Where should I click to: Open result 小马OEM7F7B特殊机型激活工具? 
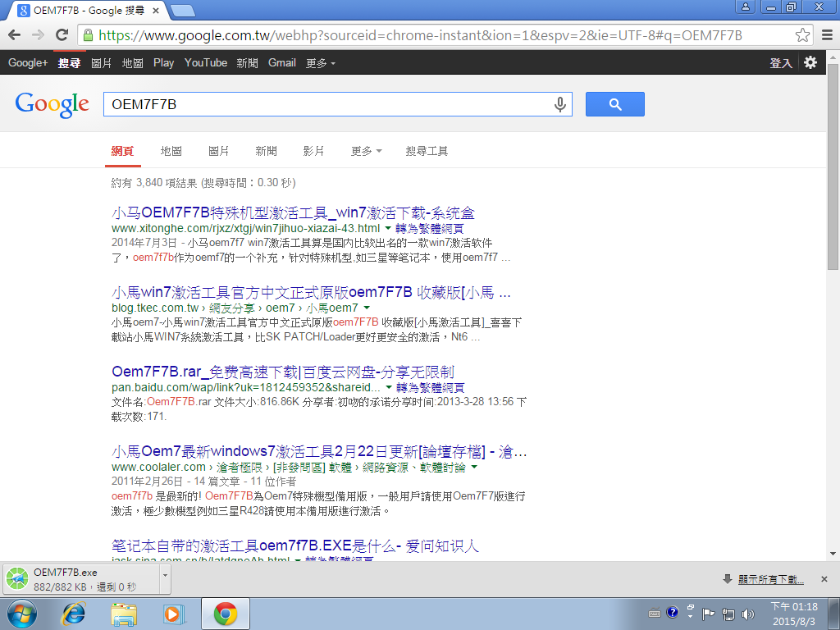tap(293, 213)
